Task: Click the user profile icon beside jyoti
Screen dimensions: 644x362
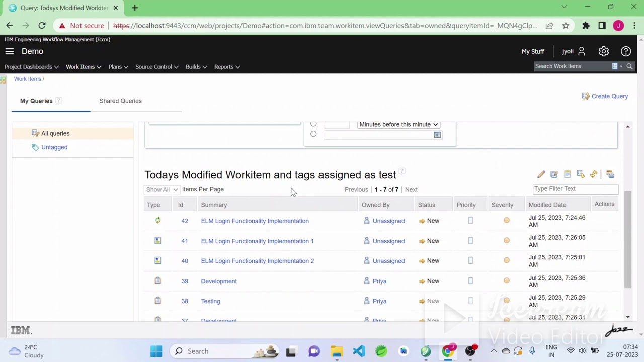Action: 582,51
